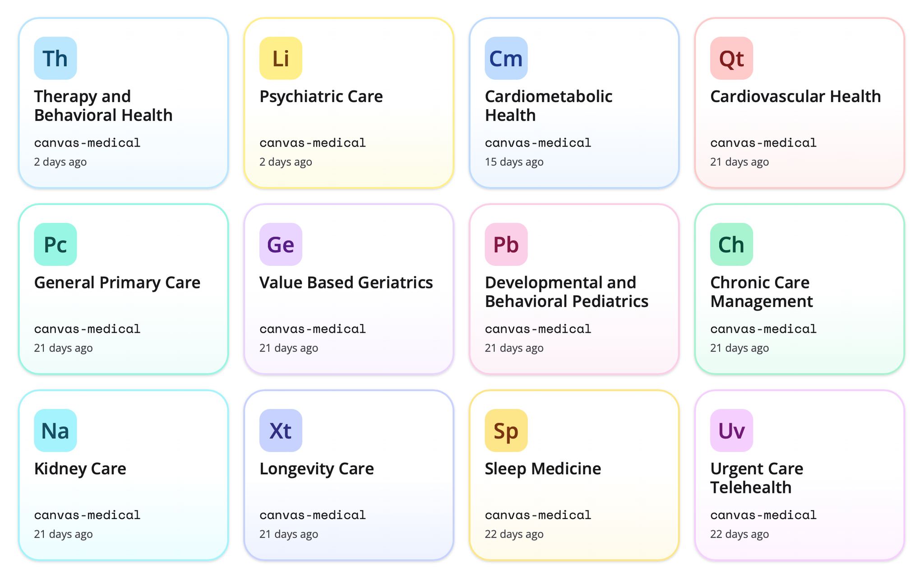Click the Chronic Care Management heading
Viewport: 924px width, 580px height.
pyautogui.click(x=762, y=292)
